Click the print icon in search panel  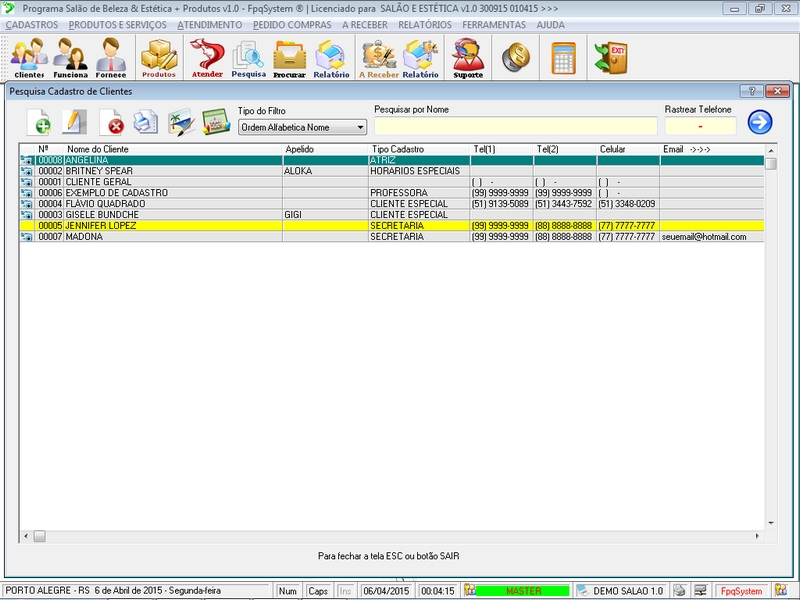click(x=146, y=122)
